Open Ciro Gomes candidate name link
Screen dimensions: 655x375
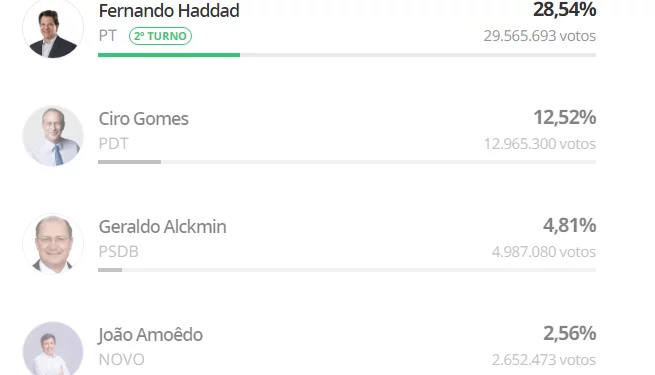click(143, 119)
